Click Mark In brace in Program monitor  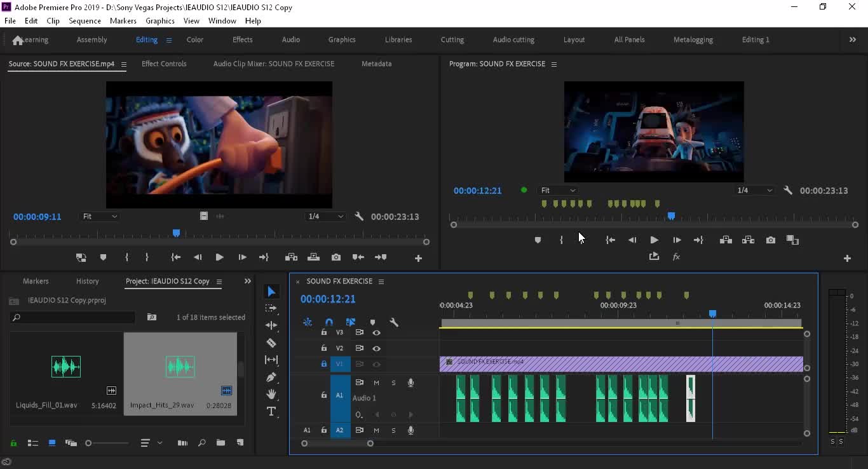(561, 240)
